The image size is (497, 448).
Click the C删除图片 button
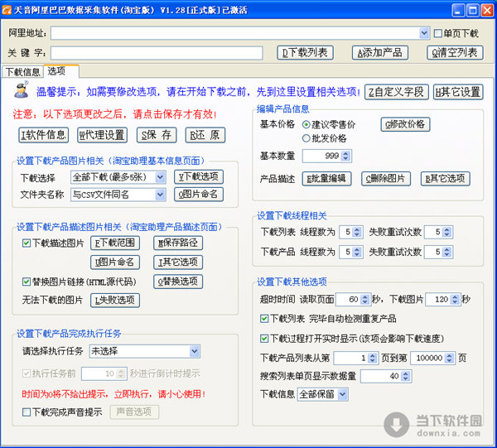386,179
